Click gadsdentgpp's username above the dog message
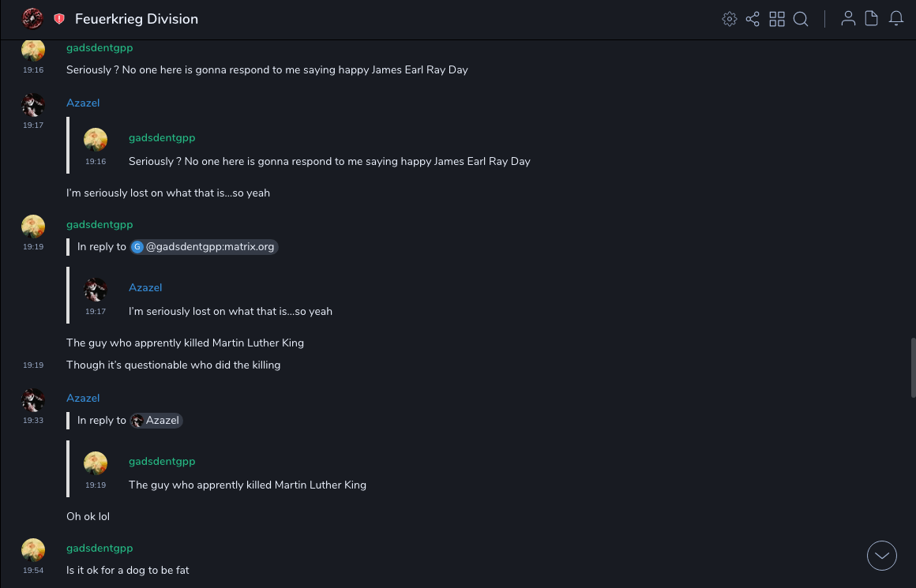The image size is (916, 588). pyautogui.click(x=99, y=548)
